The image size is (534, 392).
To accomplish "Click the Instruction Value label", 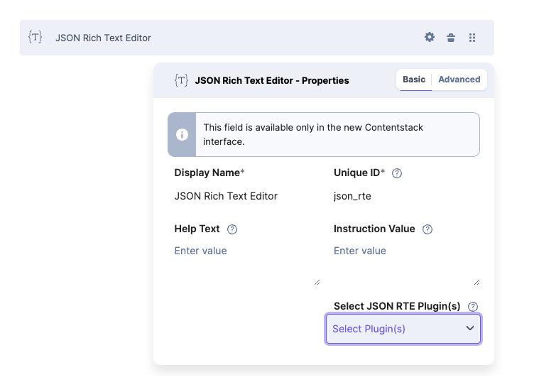I will (x=374, y=229).
